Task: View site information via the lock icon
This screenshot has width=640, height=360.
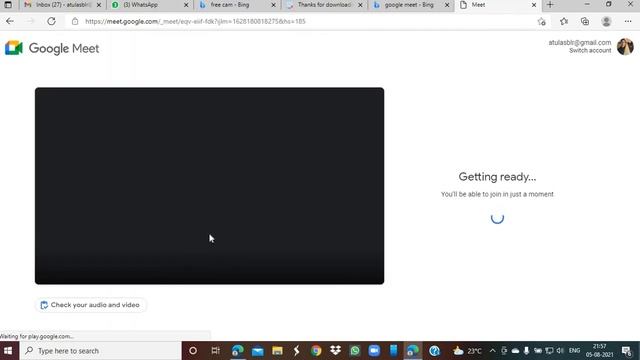Action: pyautogui.click(x=75, y=21)
